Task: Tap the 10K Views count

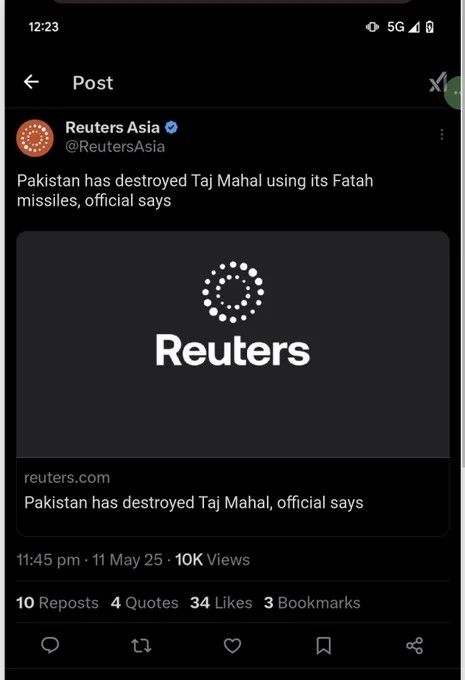Action: pos(213,560)
